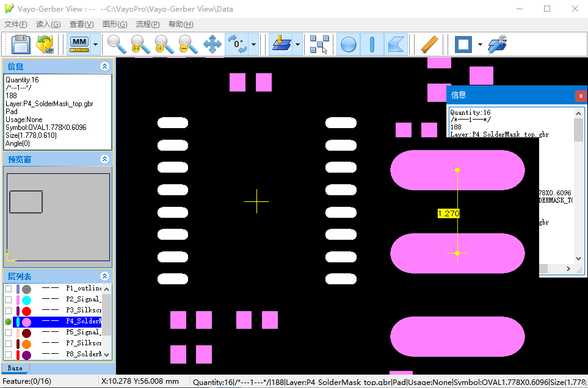Image resolution: width=588 pixels, height=388 pixels.
Task: Select the pan move arrows tool
Action: point(212,45)
